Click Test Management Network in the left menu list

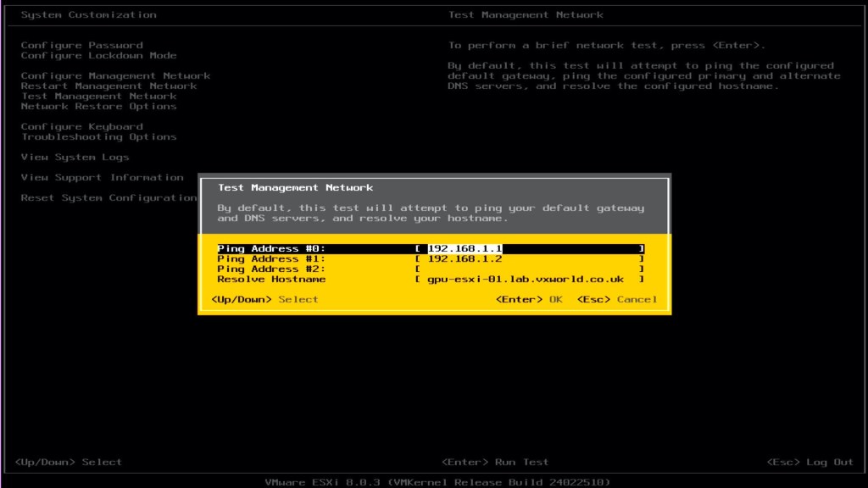point(98,96)
